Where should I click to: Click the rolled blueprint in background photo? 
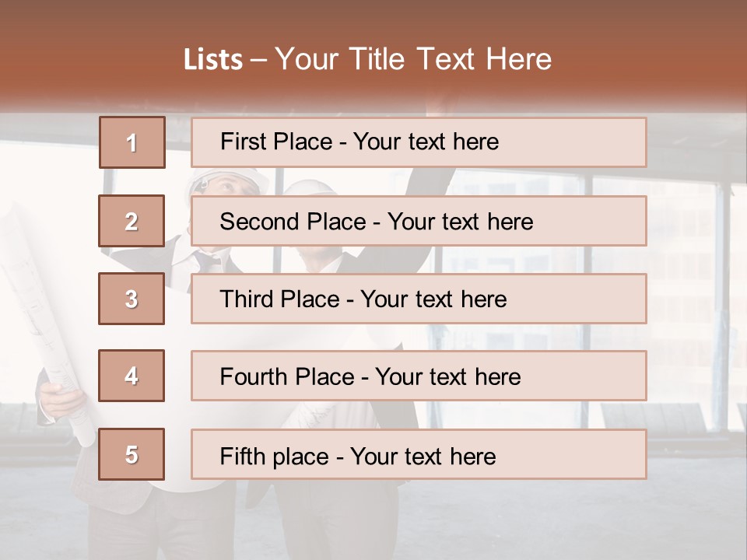pos(47,324)
